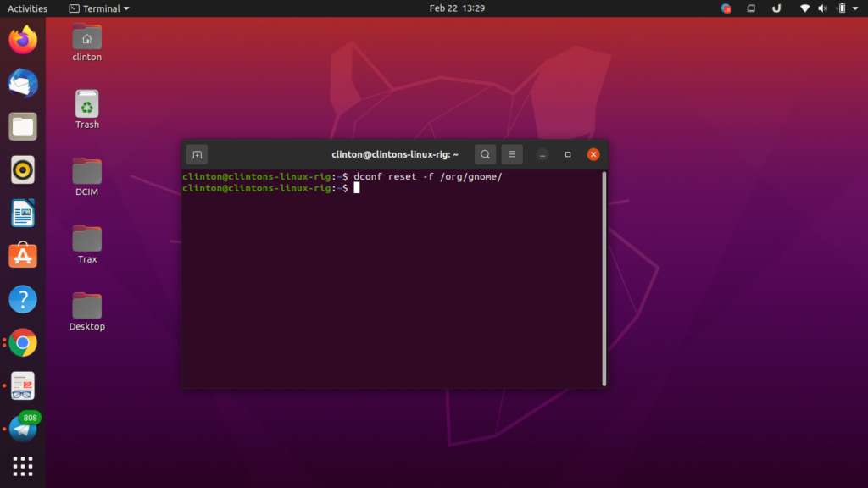Close the terminal window
Image resolution: width=868 pixels, height=488 pixels.
click(x=593, y=154)
